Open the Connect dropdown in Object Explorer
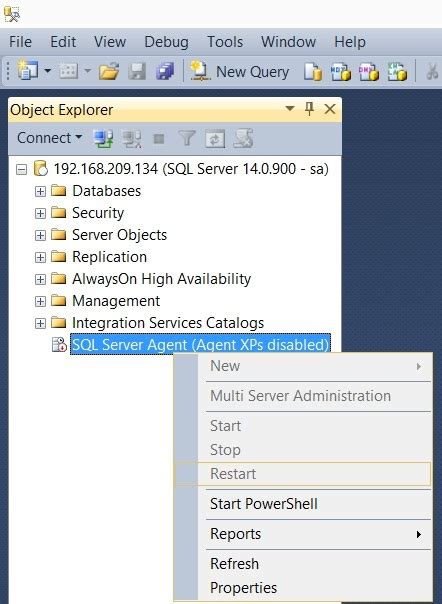Viewport: 442px width, 604px height. tap(49, 138)
